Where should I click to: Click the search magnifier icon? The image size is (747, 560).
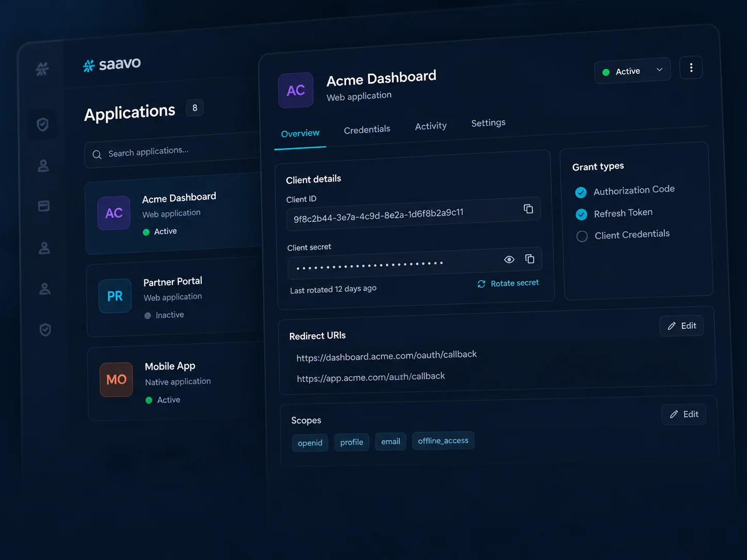coord(97,155)
